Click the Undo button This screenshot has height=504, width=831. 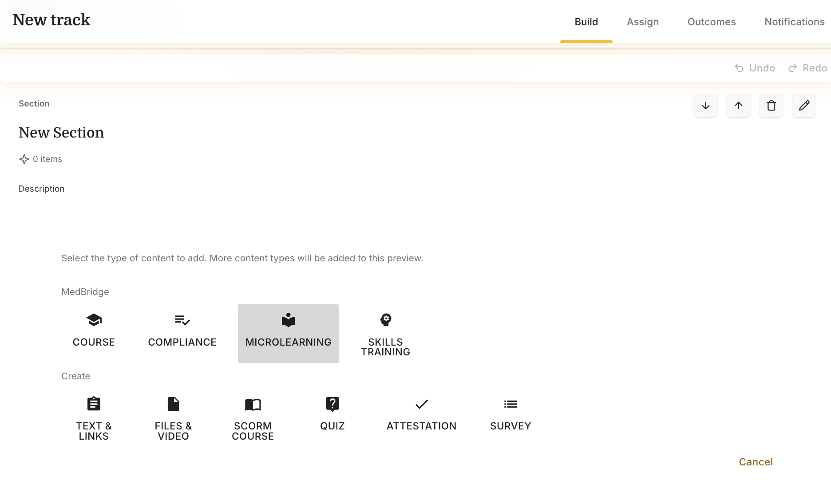[x=755, y=68]
